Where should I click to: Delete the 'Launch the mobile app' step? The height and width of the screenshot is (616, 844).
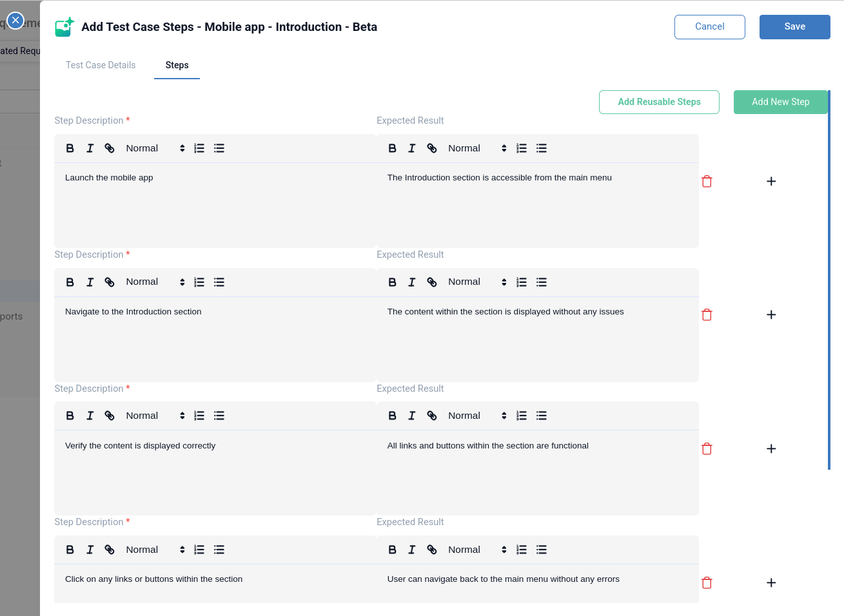(707, 182)
